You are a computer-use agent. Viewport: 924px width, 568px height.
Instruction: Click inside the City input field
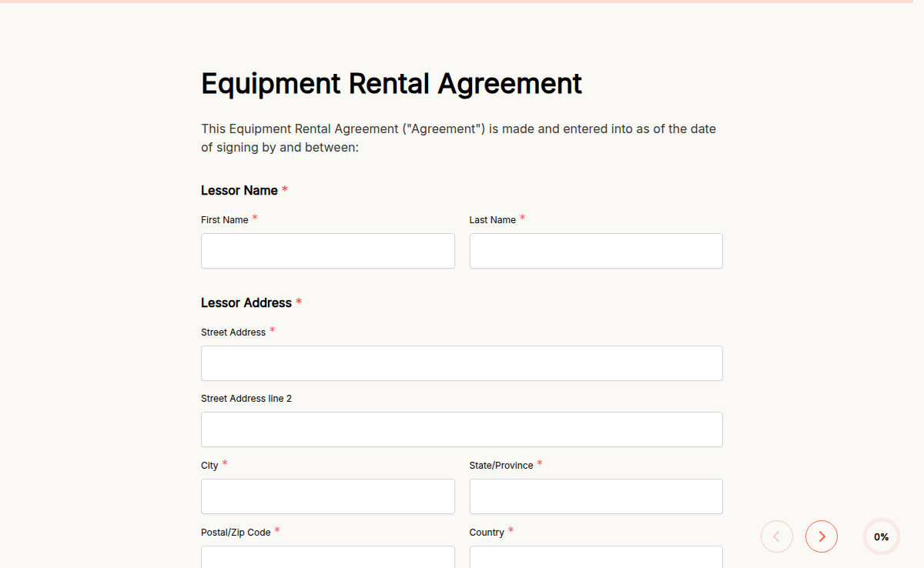[x=327, y=496]
